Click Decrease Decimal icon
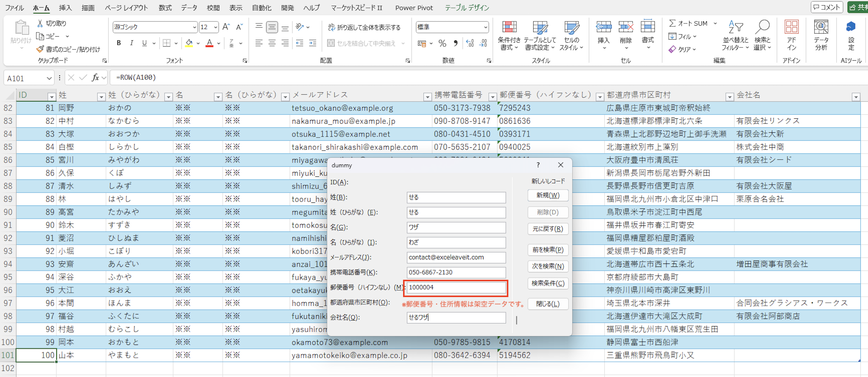The height and width of the screenshot is (377, 868). (x=483, y=43)
